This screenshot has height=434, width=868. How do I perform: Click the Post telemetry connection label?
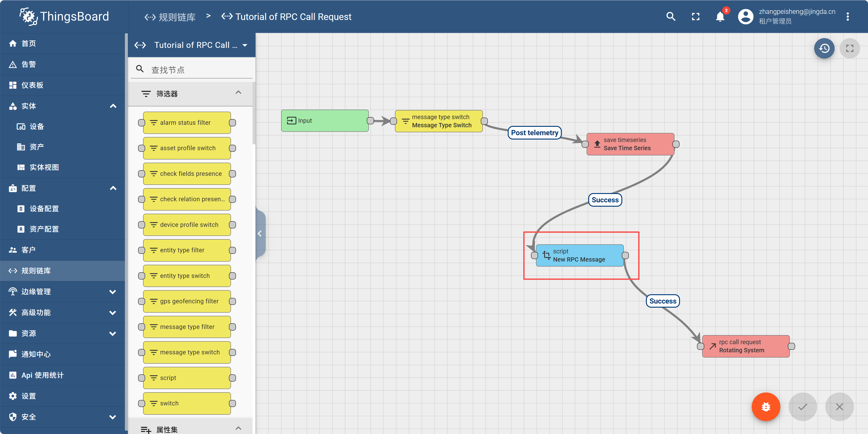534,133
